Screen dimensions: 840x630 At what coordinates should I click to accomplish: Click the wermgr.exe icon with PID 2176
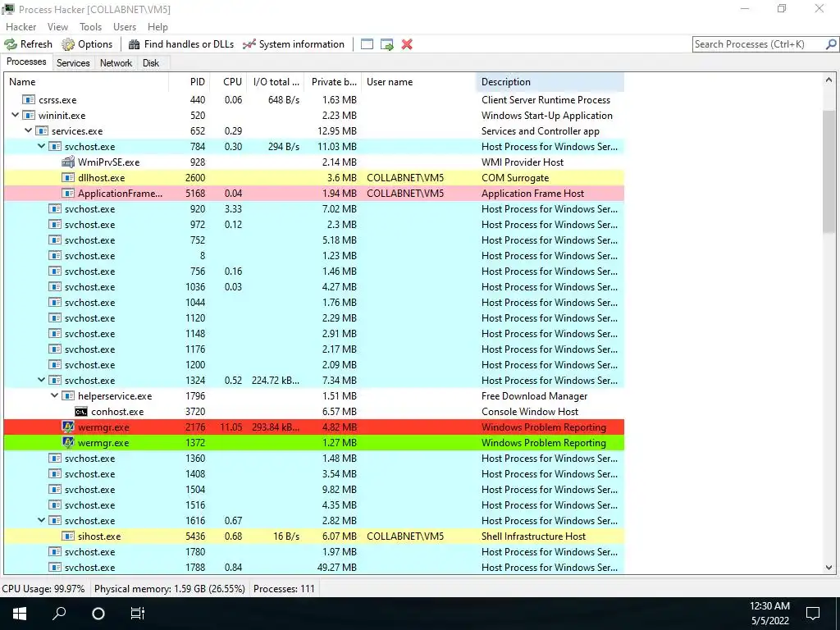(x=68, y=427)
